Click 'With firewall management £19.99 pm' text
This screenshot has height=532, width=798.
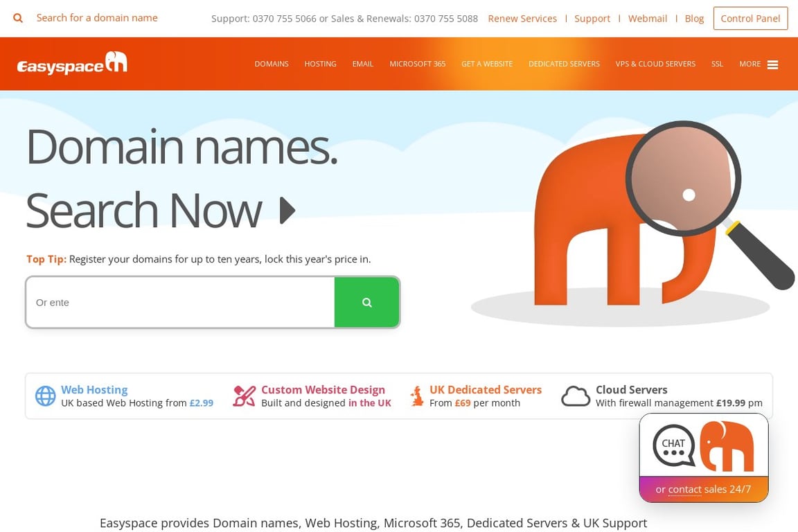[679, 402]
